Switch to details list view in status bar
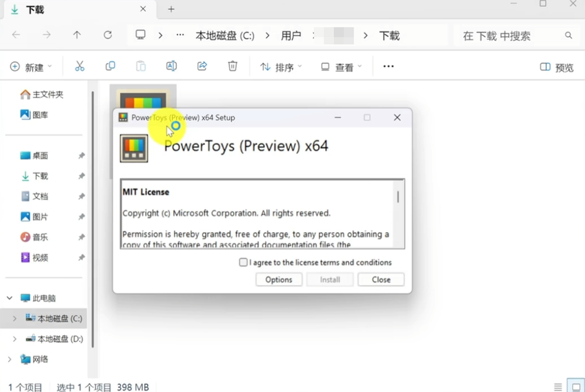This screenshot has height=392, width=585. [558, 387]
